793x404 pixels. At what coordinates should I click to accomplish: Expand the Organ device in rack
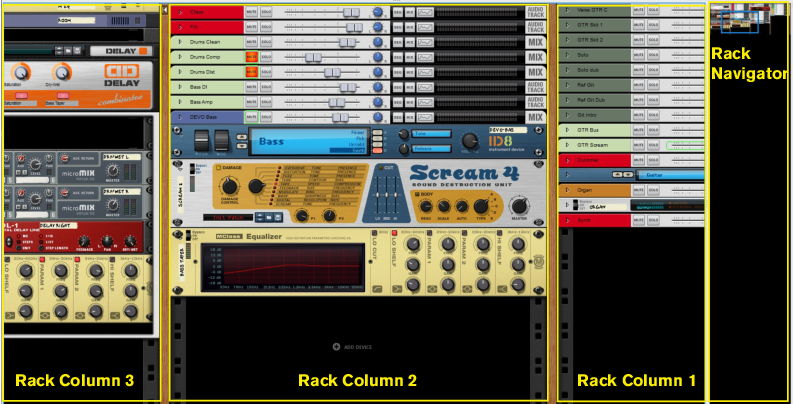pyautogui.click(x=568, y=190)
